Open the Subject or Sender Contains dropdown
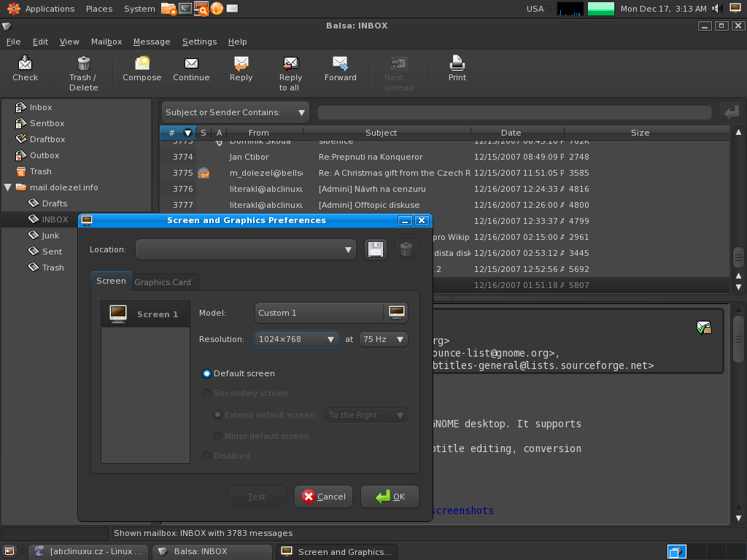 [x=236, y=112]
